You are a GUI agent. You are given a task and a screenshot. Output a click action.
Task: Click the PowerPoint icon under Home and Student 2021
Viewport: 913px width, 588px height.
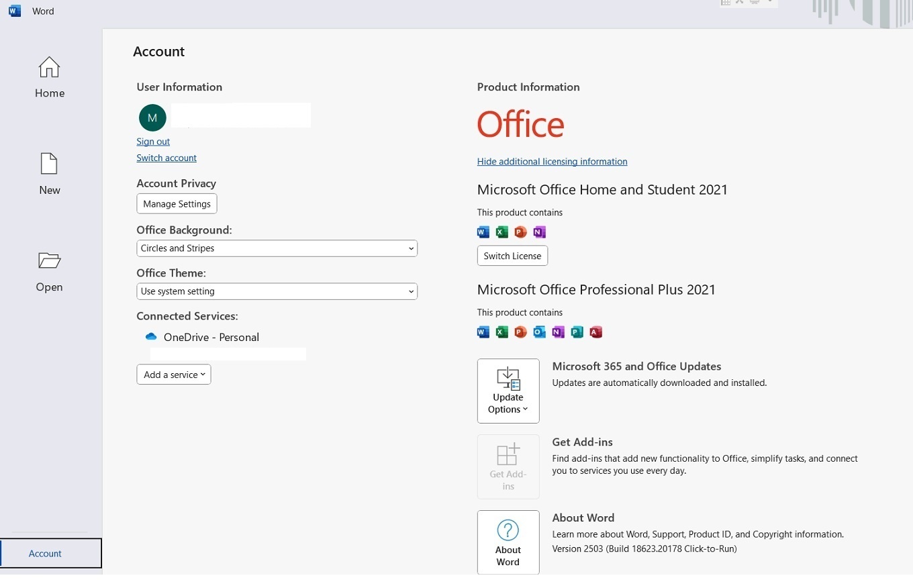point(520,232)
